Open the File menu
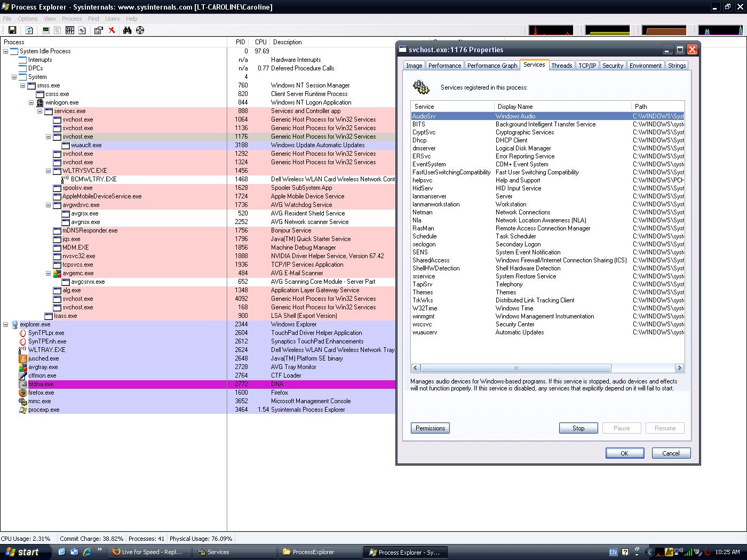The width and height of the screenshot is (747, 560). click(7, 19)
